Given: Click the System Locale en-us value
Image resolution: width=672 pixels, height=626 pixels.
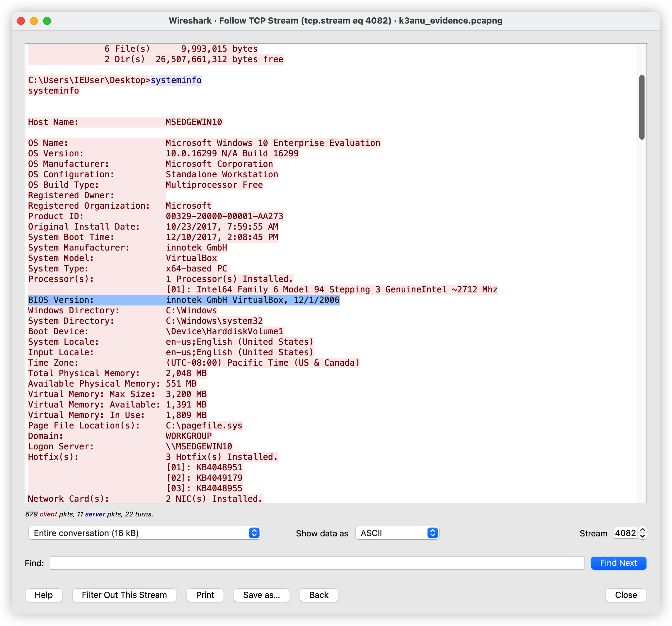Looking at the screenshot, I should tap(240, 341).
